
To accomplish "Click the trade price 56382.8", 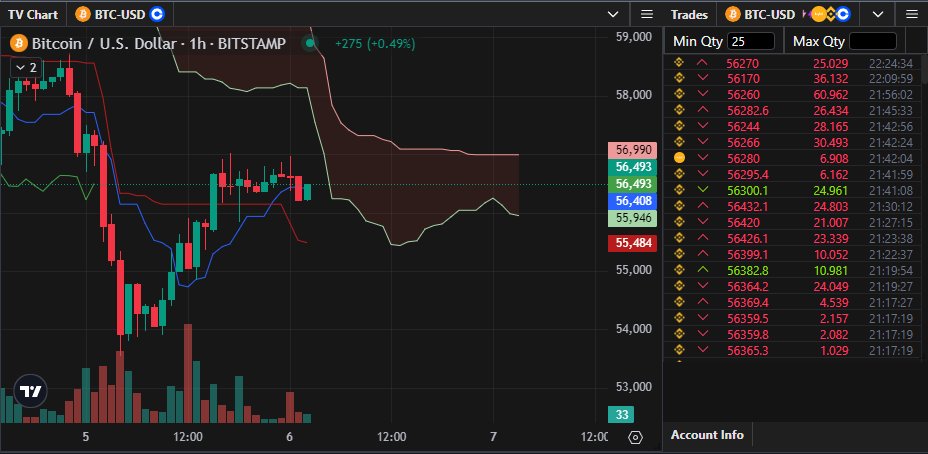I will tap(747, 271).
